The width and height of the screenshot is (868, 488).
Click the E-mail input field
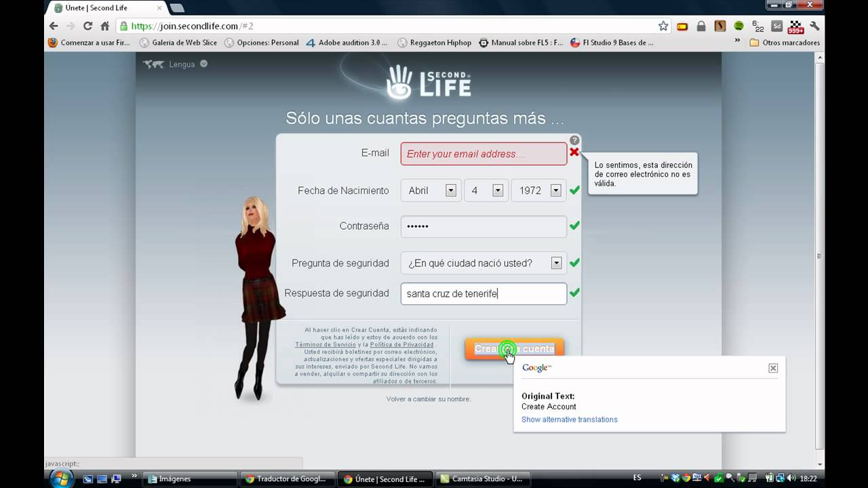(x=484, y=154)
